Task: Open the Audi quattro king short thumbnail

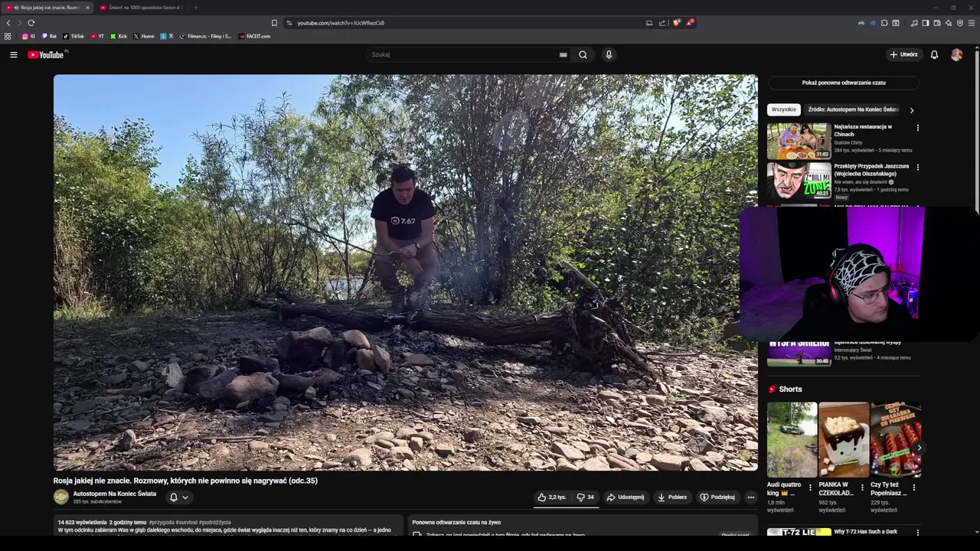Action: tap(792, 440)
